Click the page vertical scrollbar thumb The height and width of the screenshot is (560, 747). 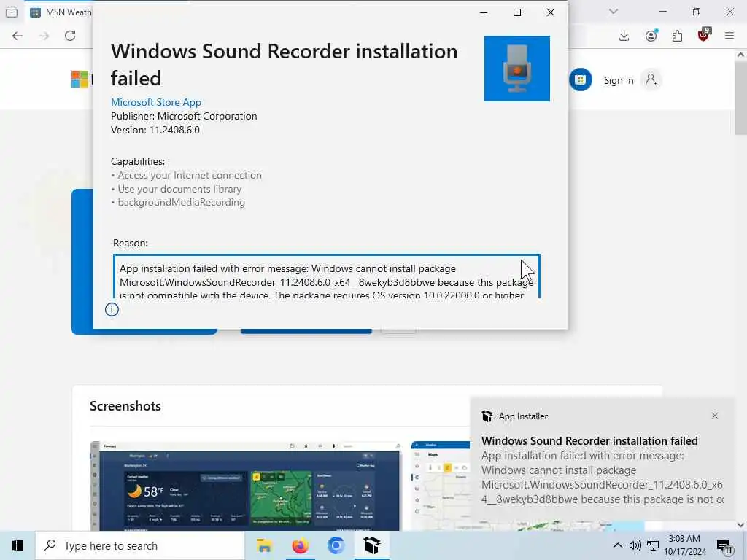pos(740,98)
